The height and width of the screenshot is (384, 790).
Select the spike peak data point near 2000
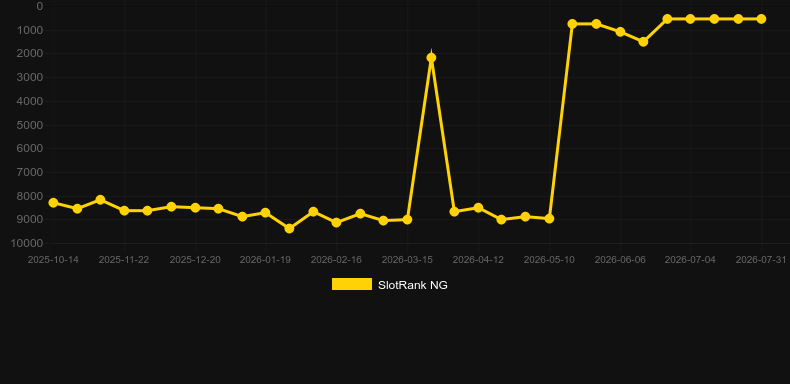pyautogui.click(x=431, y=57)
